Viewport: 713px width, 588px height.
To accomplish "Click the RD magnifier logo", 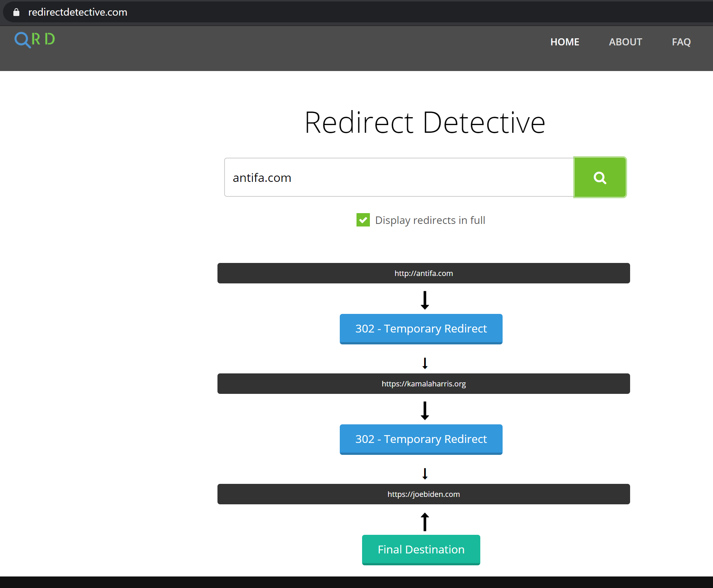I will tap(35, 39).
